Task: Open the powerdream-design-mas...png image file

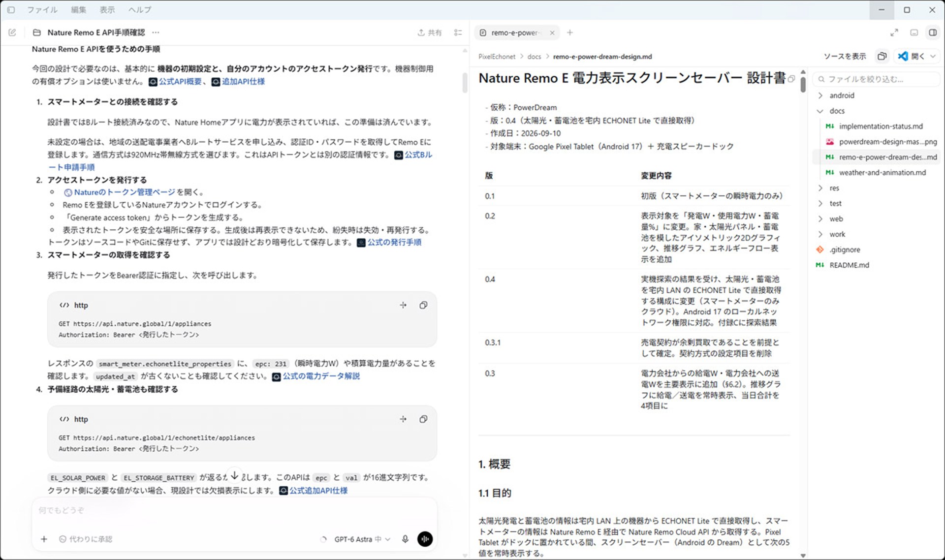Action: tap(876, 142)
